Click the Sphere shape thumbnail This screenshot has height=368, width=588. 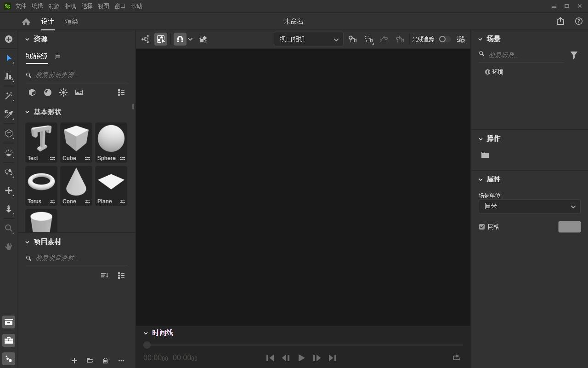pyautogui.click(x=111, y=139)
